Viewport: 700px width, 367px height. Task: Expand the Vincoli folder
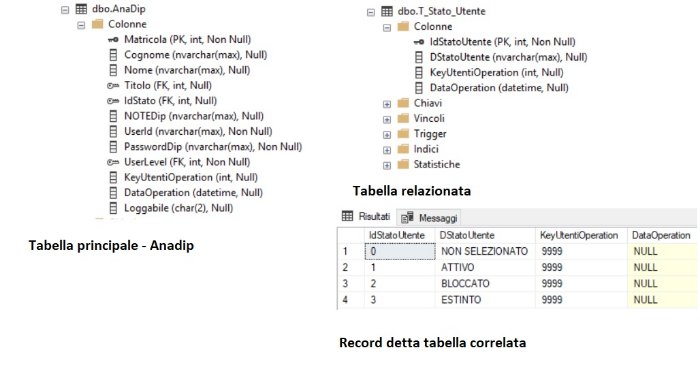pos(387,119)
